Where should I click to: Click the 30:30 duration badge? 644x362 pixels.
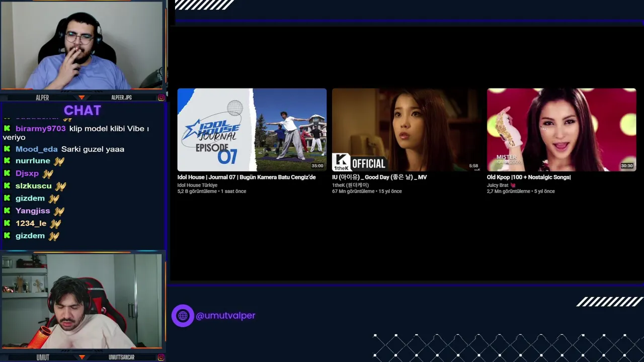click(x=627, y=165)
